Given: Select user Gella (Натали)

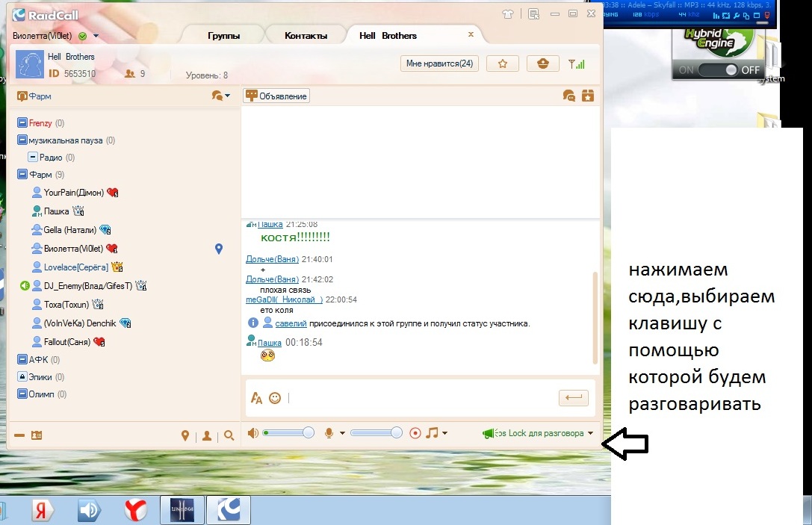Looking at the screenshot, I should tap(70, 230).
